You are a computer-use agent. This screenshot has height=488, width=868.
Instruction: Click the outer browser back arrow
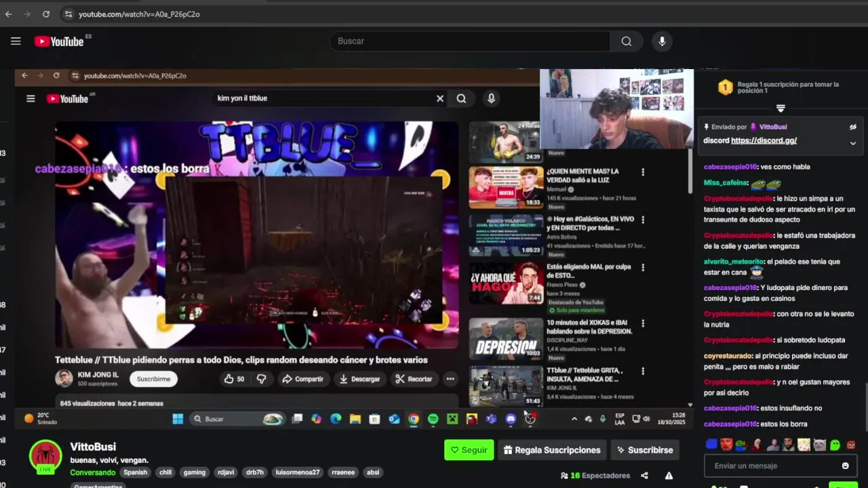coord(8,14)
